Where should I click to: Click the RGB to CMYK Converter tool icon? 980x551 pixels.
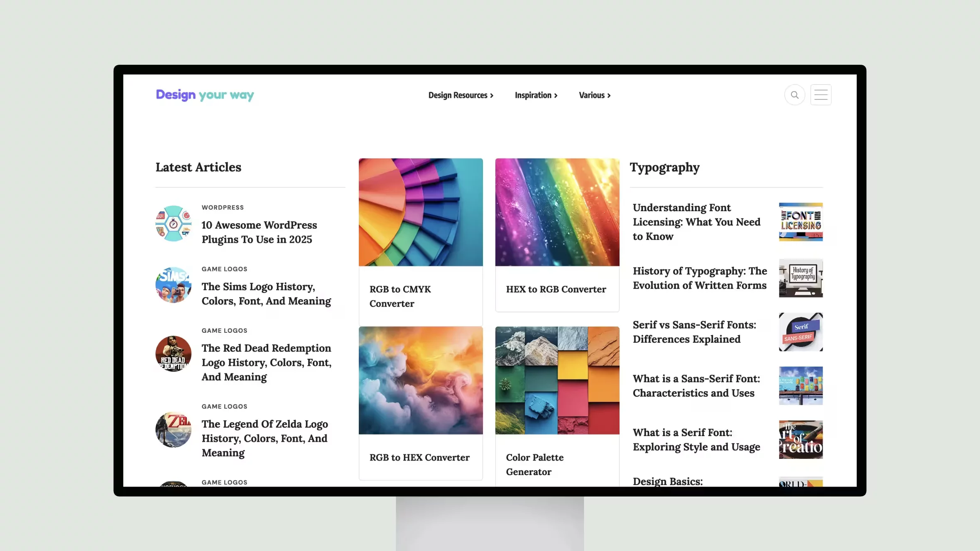[x=421, y=212]
